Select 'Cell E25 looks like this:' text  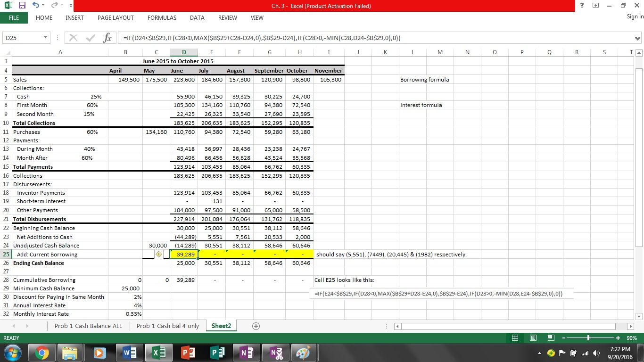coord(344,280)
